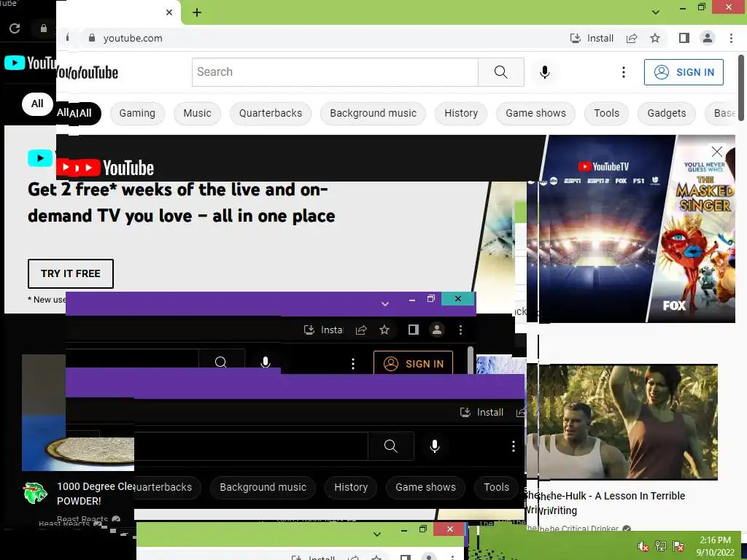Image resolution: width=747 pixels, height=560 pixels.
Task: Click white All chip in dark left window
Action: point(37,104)
